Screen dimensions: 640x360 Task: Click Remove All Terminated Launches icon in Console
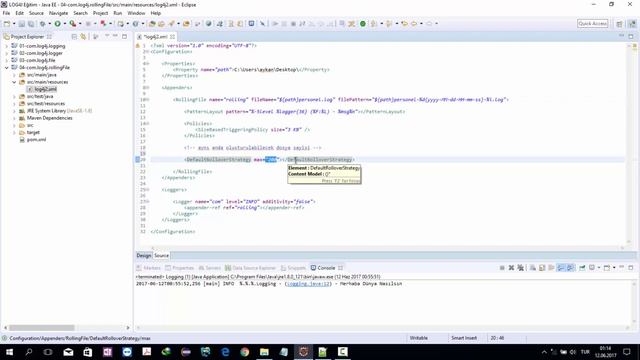click(521, 268)
